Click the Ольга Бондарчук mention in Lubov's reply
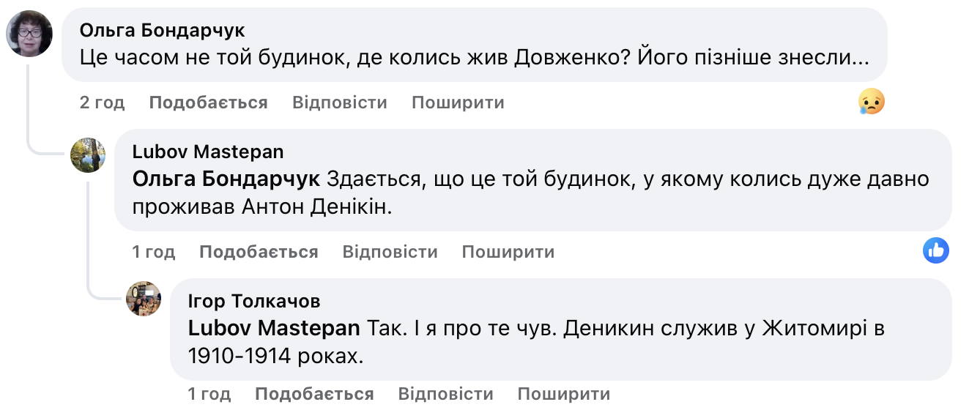Viewport: 980px width, 410px height. (226, 179)
